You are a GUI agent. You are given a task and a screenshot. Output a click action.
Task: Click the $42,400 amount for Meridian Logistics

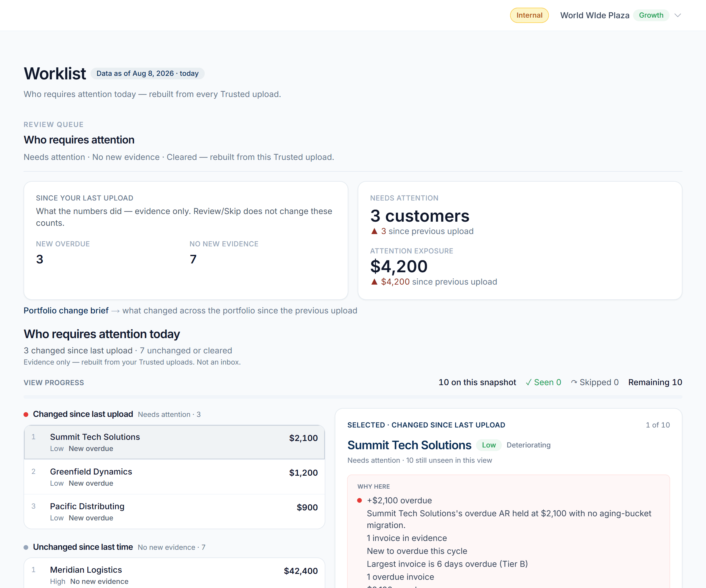301,571
